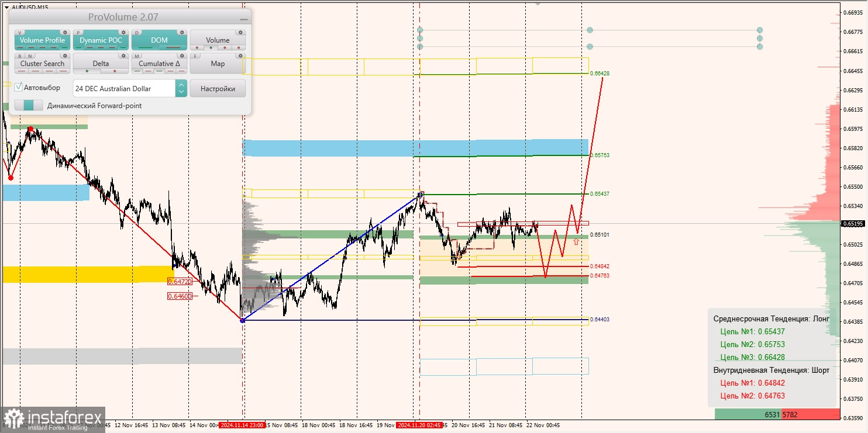Click the current price tag 0.65195
Viewport: 868px width, 433px height.
coord(853,223)
